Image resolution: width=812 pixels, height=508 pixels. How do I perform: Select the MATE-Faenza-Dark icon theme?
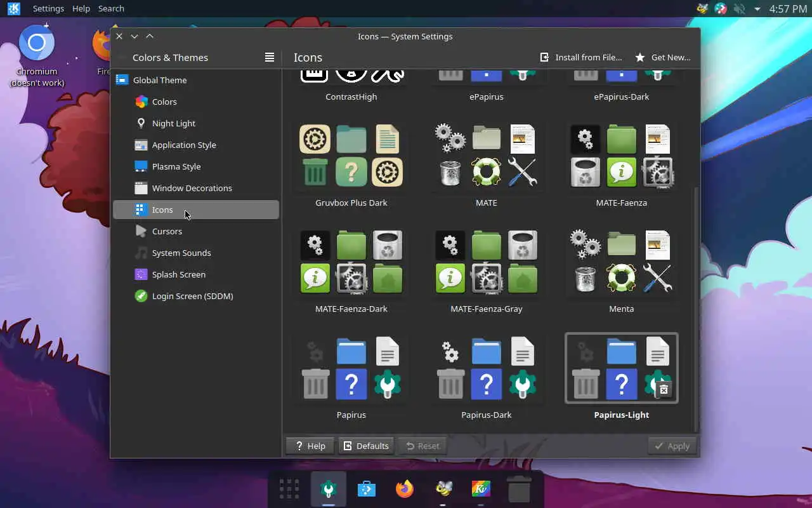[x=351, y=271]
